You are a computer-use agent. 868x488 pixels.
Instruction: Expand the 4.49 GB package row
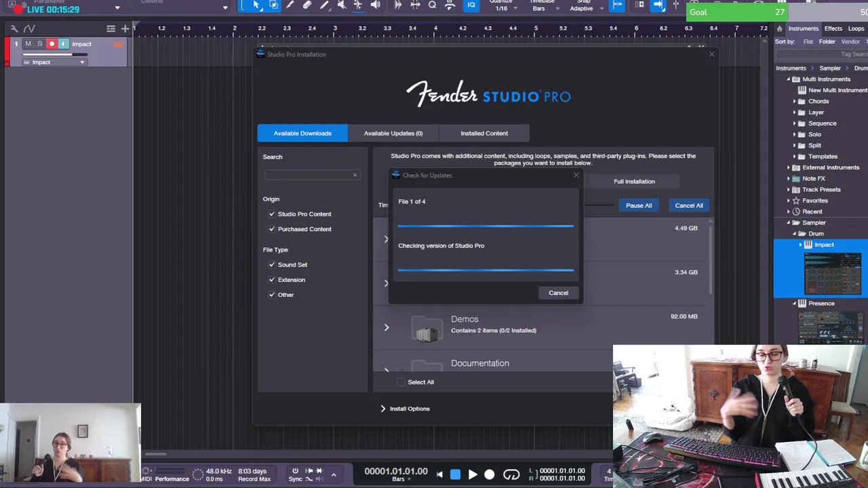click(387, 239)
